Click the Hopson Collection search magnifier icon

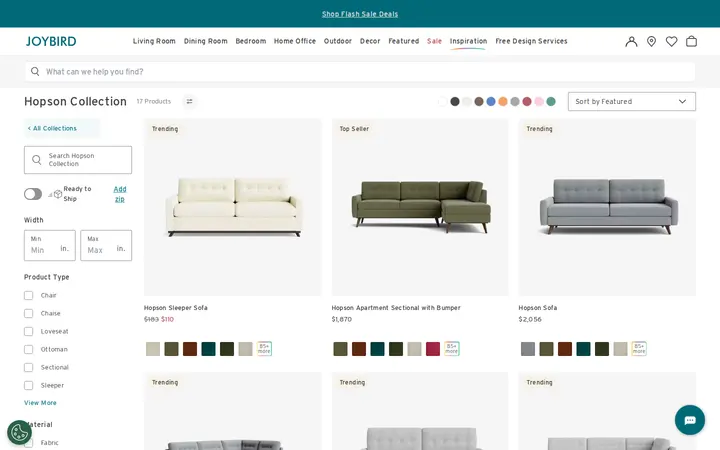tap(37, 160)
